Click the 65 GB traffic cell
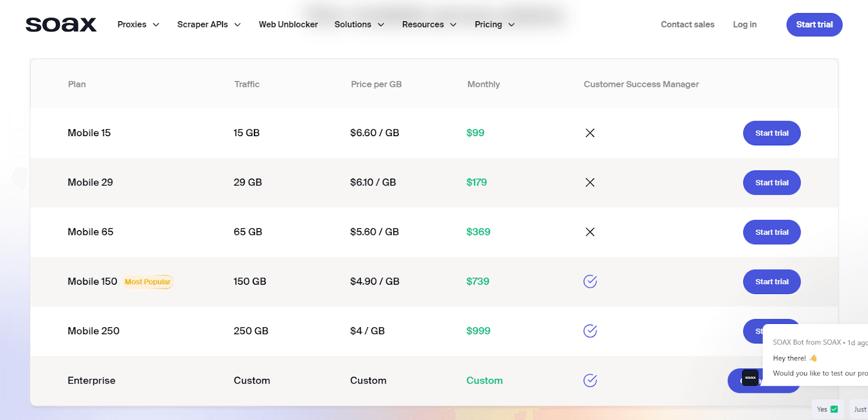Image resolution: width=868 pixels, height=420 pixels. (x=247, y=232)
